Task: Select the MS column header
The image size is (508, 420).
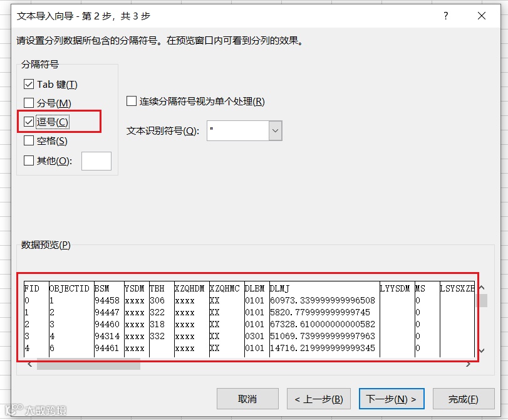Action: [420, 288]
